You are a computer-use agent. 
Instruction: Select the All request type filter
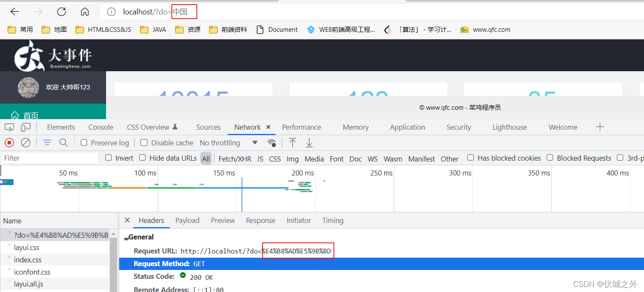[x=206, y=159]
